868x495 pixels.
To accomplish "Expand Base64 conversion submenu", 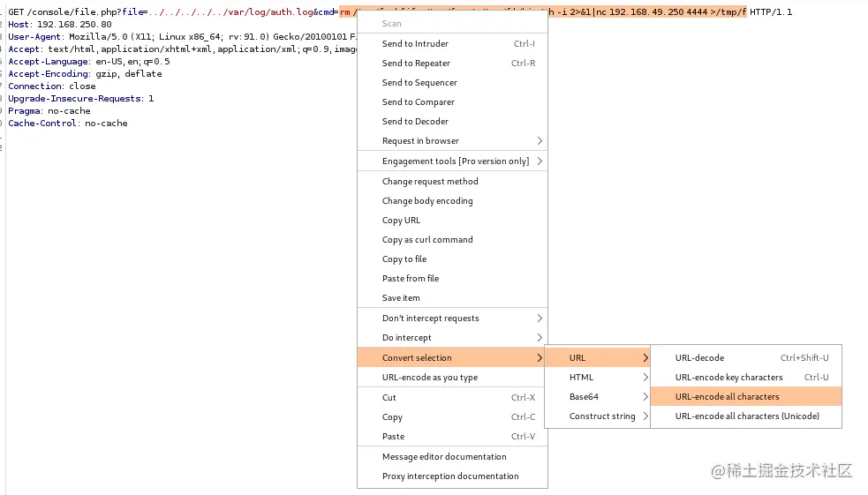I will coord(598,396).
